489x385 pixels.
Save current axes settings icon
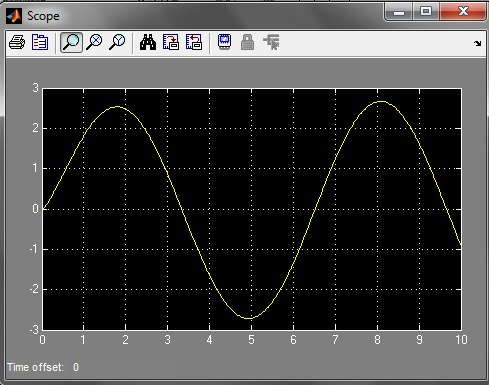tap(171, 42)
